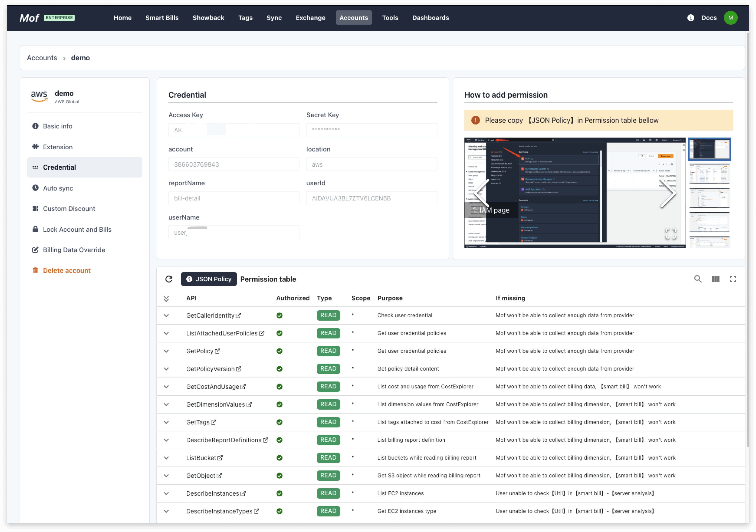Click the JSON Policy button
Image resolution: width=756 pixels, height=532 pixels.
[x=209, y=279]
